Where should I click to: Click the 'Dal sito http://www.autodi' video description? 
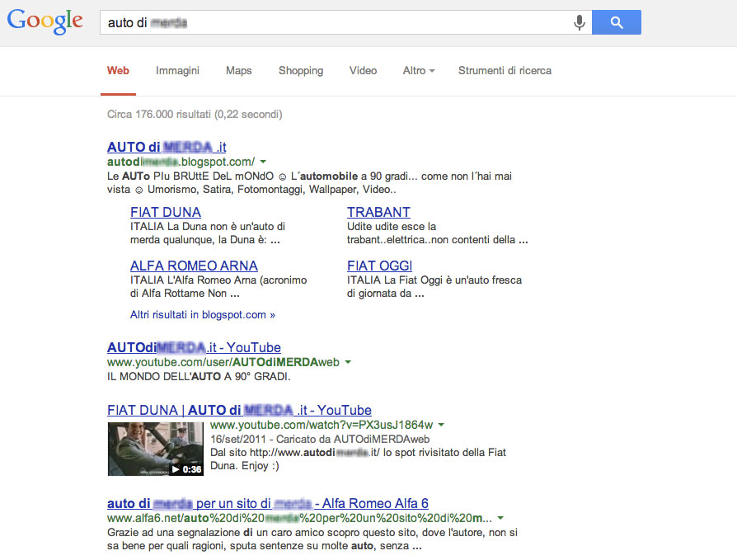[358, 459]
